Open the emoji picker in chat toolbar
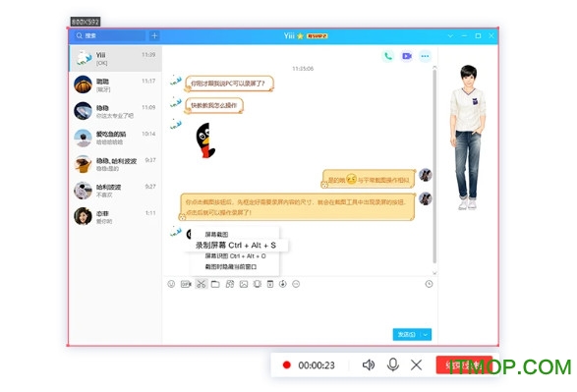The width and height of the screenshot is (577, 392). 171,284
